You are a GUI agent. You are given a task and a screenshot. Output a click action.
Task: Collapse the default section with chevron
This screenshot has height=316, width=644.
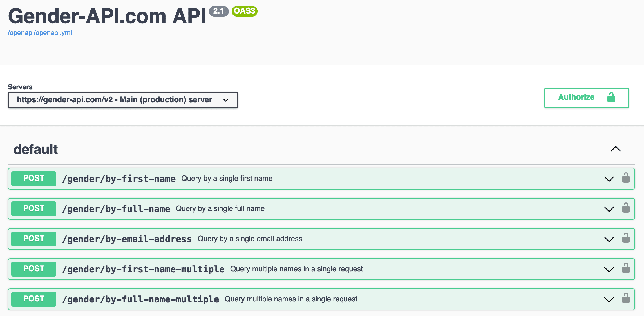tap(616, 149)
